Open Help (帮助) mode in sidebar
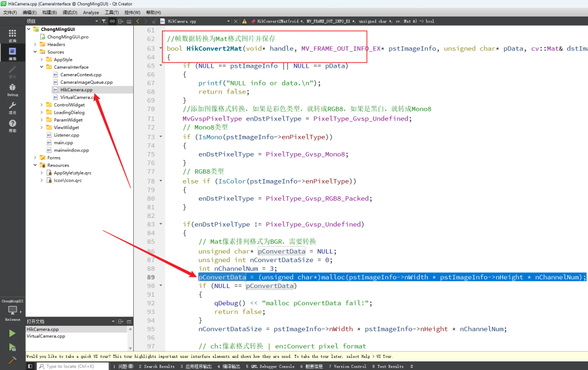Image resolution: width=588 pixels, height=370 pixels. (12, 126)
